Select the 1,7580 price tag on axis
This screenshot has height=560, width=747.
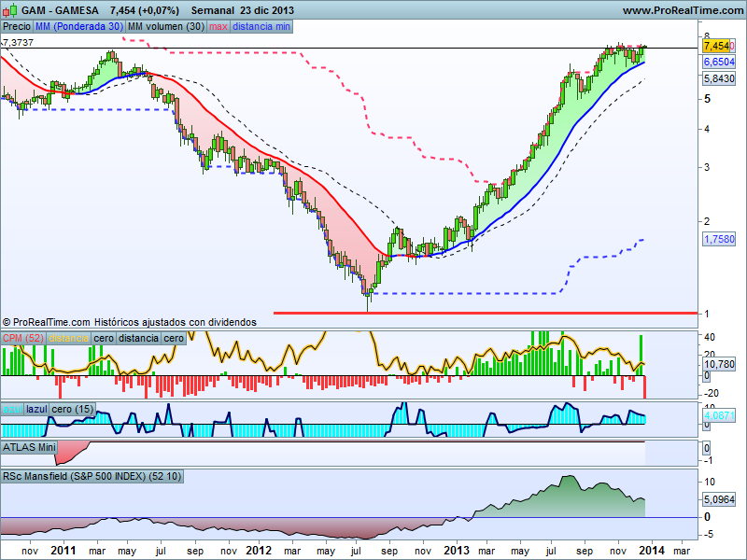(718, 240)
